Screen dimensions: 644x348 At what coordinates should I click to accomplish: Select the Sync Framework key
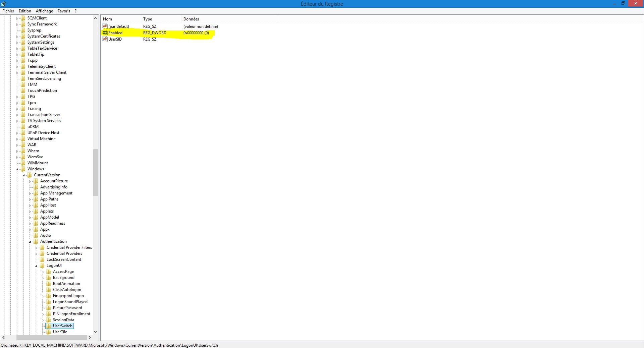42,24
